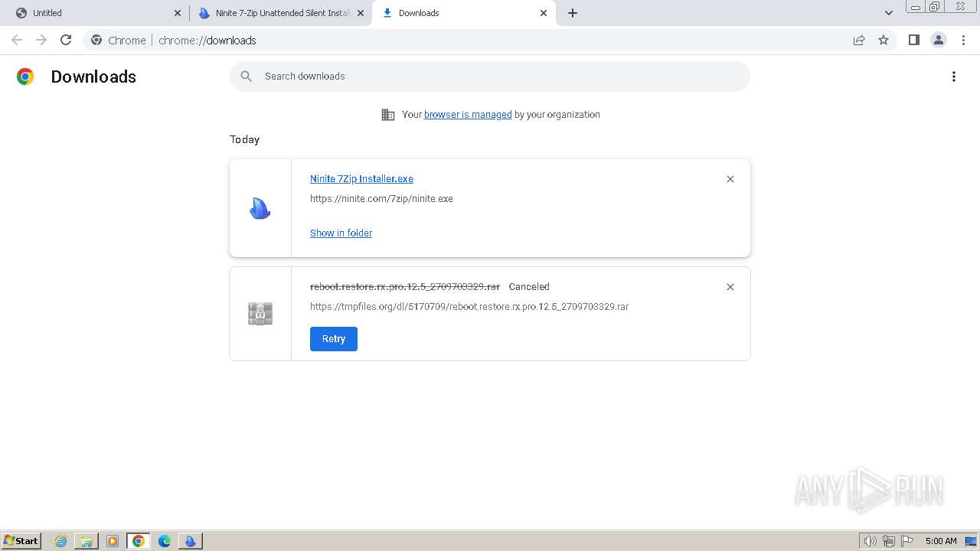This screenshot has width=980, height=551.
Task: Open Chrome's three-dot main menu
Action: pyautogui.click(x=963, y=40)
